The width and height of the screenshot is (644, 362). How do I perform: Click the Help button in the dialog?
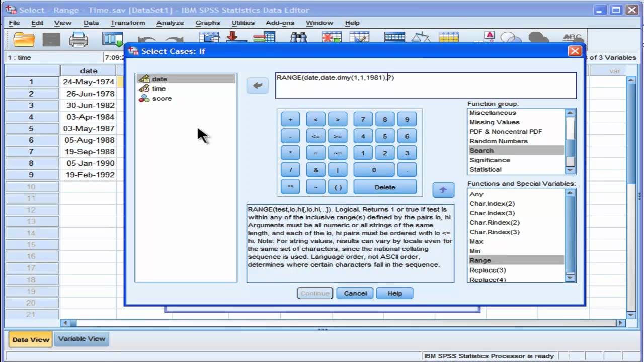click(x=394, y=293)
